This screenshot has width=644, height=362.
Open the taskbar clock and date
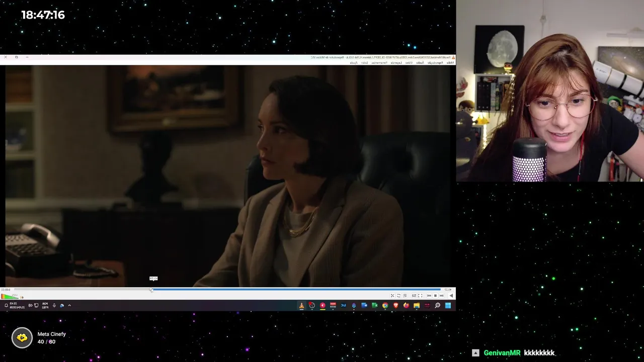pos(17,305)
